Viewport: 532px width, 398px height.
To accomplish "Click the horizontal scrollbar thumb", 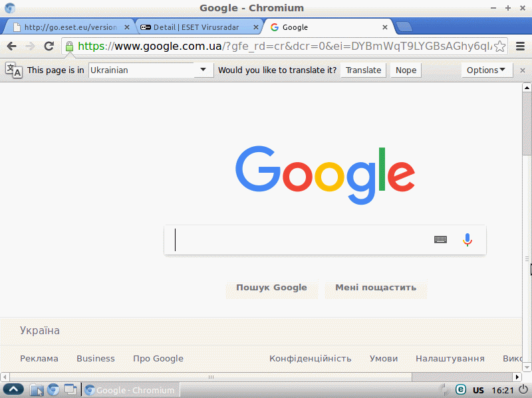I will click(211, 377).
